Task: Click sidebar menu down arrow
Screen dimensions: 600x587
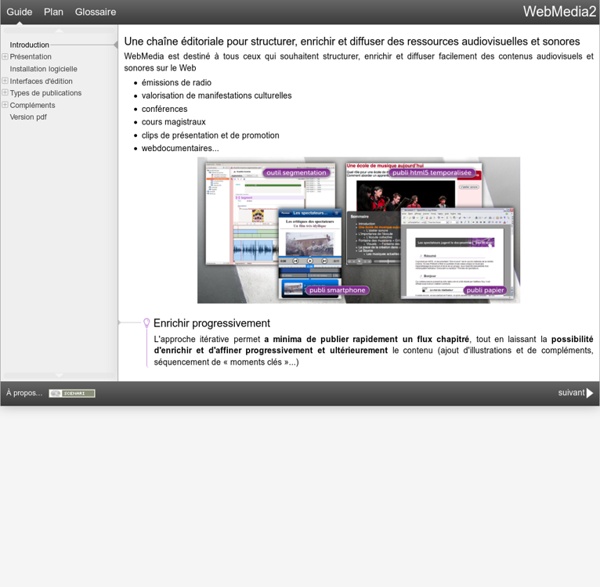Action: (59, 375)
